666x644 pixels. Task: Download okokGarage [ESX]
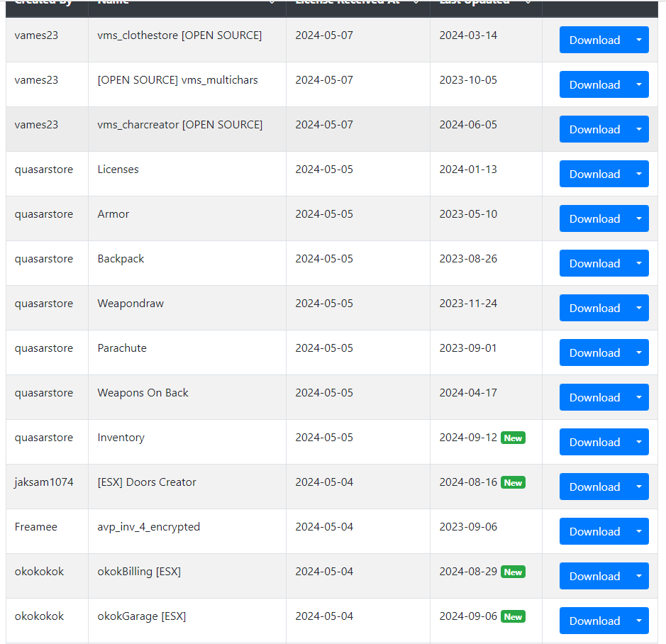(x=594, y=621)
